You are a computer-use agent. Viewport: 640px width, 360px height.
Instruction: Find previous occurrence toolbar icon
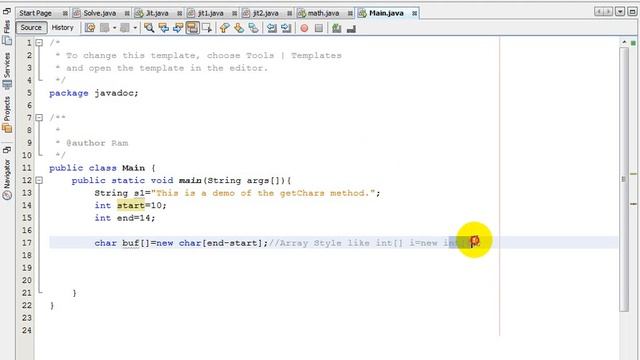(164, 28)
